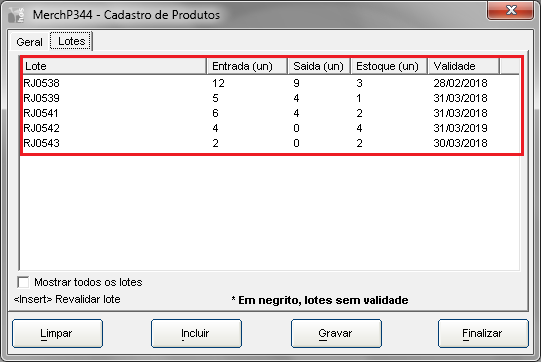Screen dimensions: 541x362
Task: Sort by the Lote column header
Action: (115, 66)
